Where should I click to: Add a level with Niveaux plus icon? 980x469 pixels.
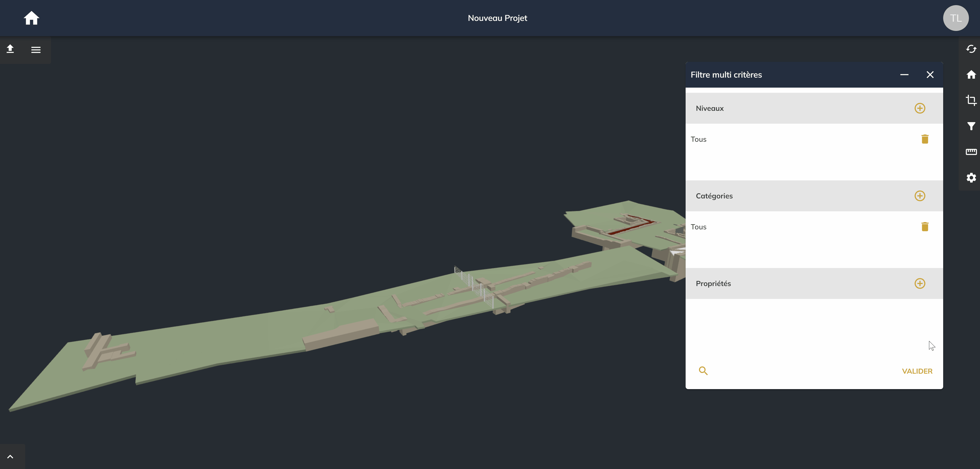(919, 108)
